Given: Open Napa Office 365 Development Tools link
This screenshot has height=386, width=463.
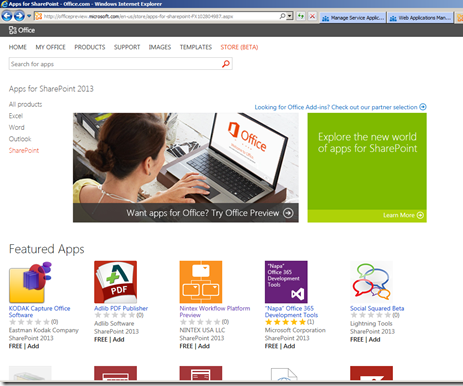Looking at the screenshot, I should [x=291, y=312].
